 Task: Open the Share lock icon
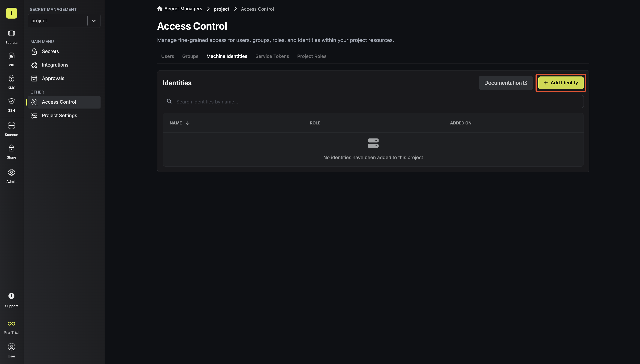pyautogui.click(x=11, y=151)
